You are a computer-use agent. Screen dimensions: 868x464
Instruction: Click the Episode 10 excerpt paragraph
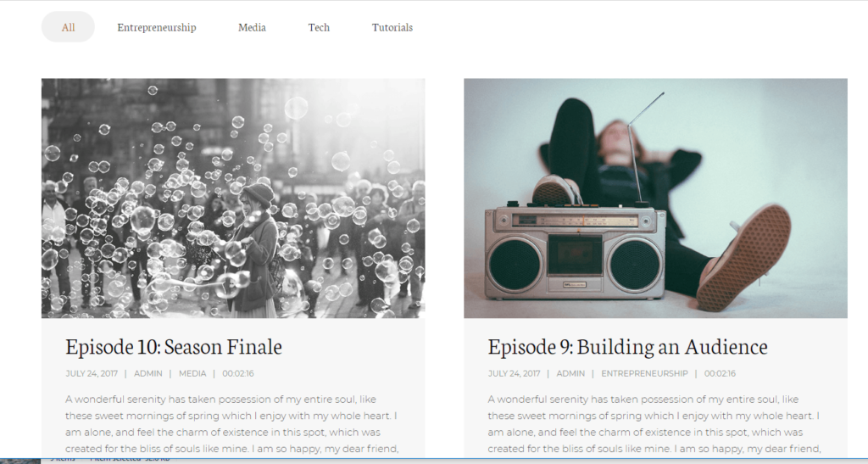[x=232, y=423]
